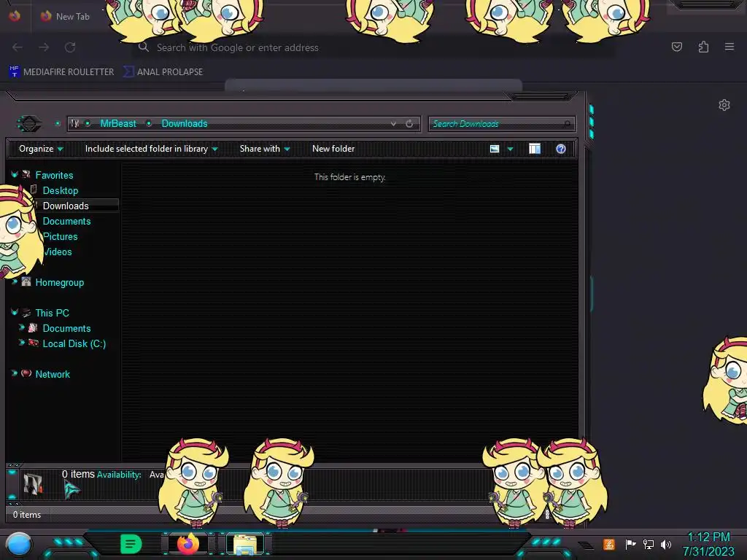Viewport: 747px width, 560px height.
Task: Open Firefox extensions puzzle icon
Action: click(x=703, y=47)
